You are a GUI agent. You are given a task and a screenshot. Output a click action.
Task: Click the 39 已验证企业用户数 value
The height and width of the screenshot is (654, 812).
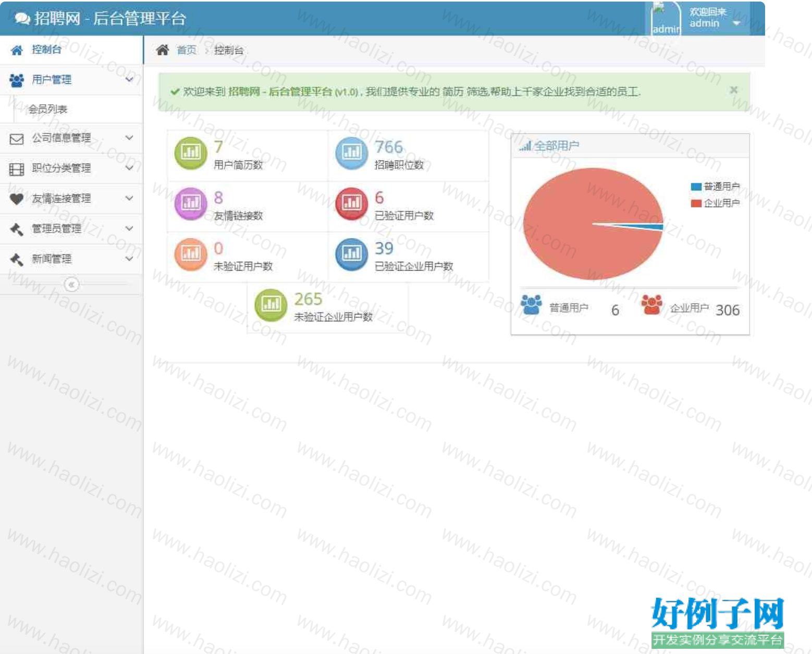click(384, 248)
